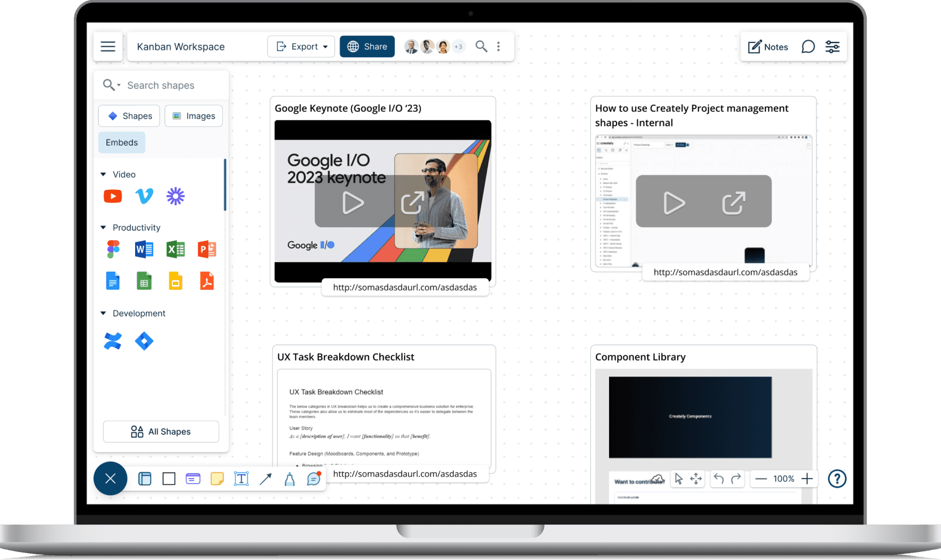Viewport: 941px width, 560px height.
Task: Choose the Figma embed icon
Action: [x=113, y=249]
